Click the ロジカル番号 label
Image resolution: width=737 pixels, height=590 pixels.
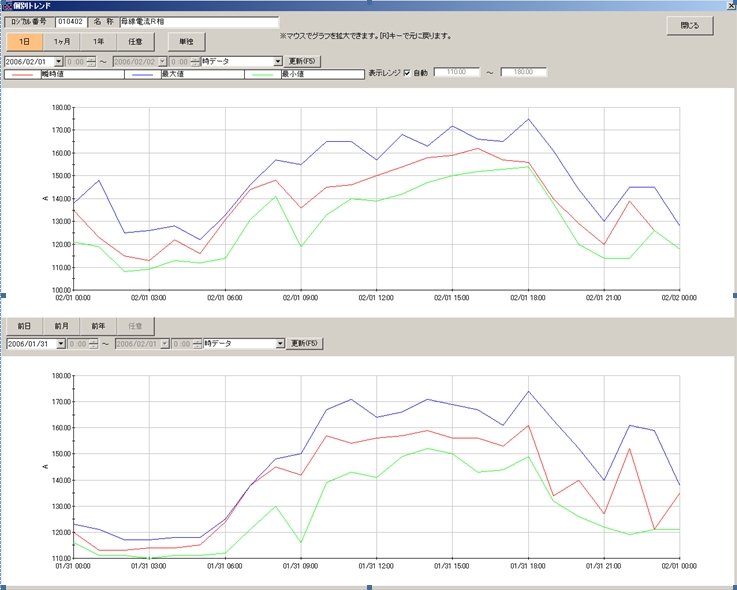pyautogui.click(x=29, y=22)
